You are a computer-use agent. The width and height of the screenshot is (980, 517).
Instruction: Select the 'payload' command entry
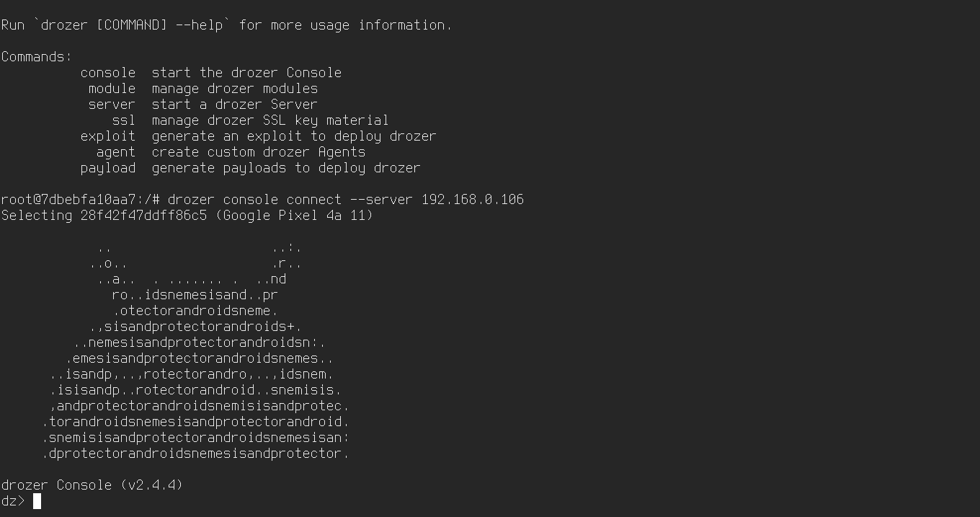[108, 168]
